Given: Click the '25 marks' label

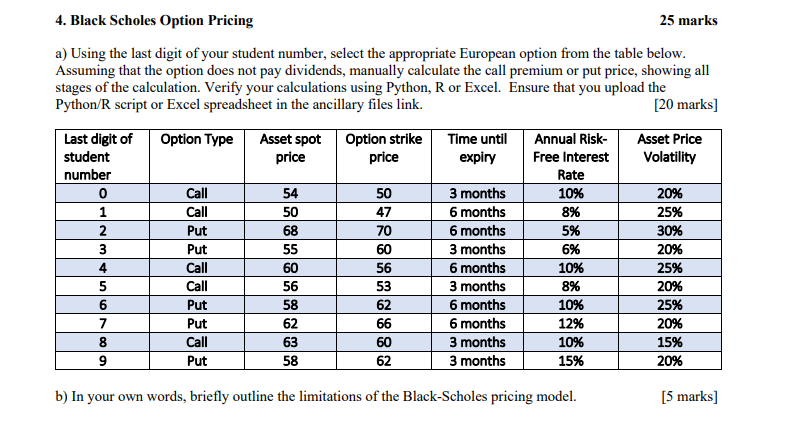Looking at the screenshot, I should 688,20.
